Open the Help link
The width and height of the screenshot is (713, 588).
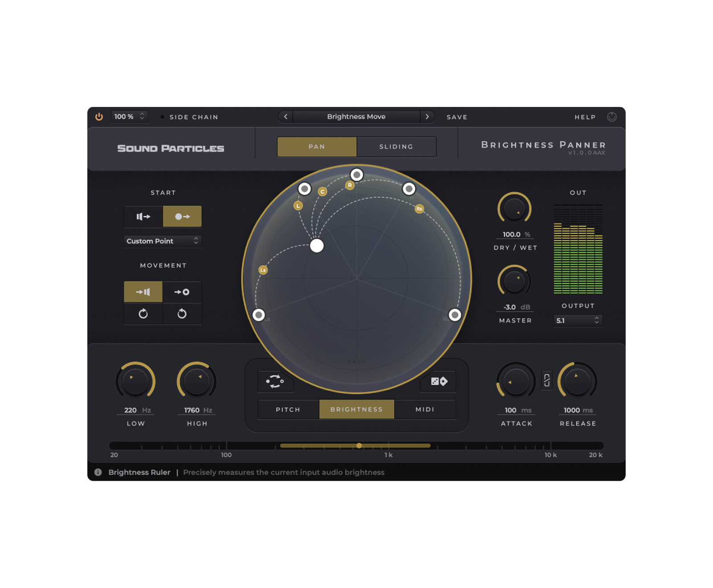pyautogui.click(x=585, y=117)
